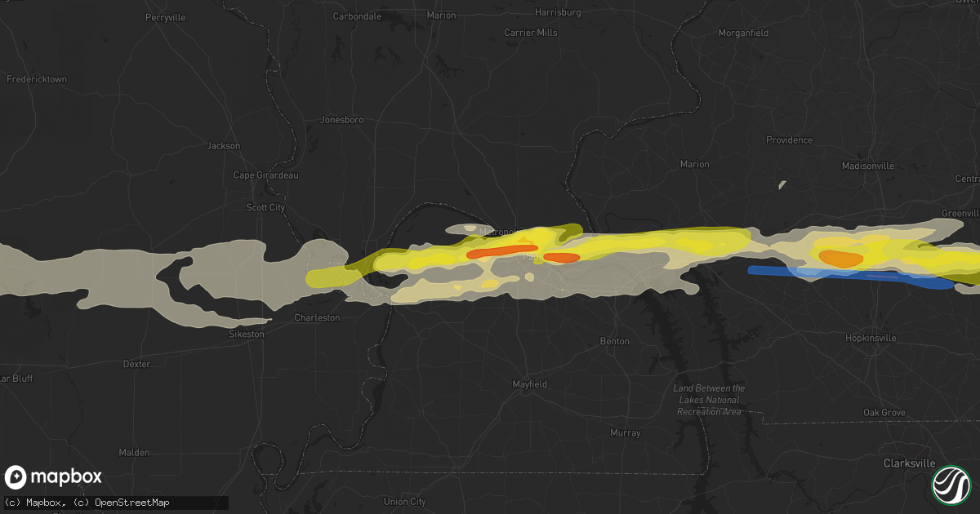Click the Morganfield label

click(x=743, y=33)
